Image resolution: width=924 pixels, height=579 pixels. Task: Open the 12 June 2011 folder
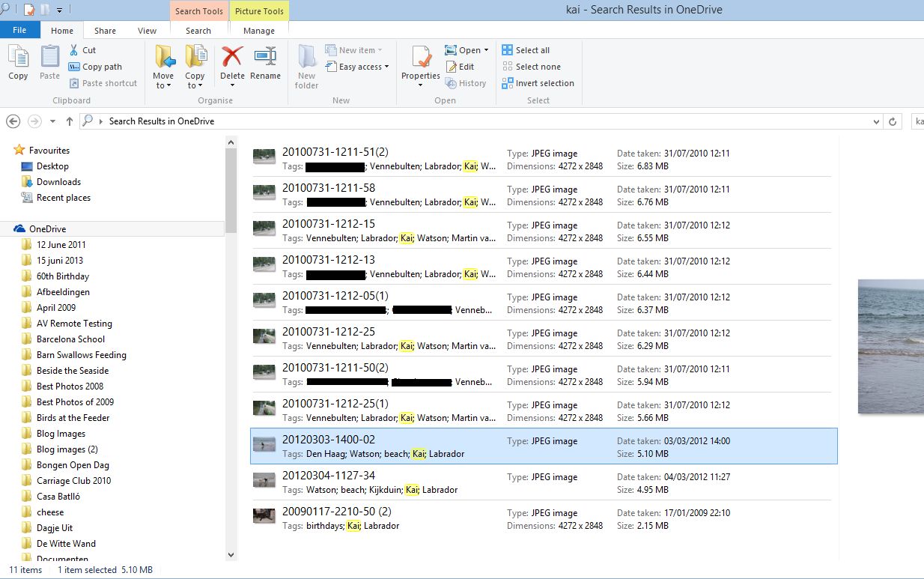[54, 245]
